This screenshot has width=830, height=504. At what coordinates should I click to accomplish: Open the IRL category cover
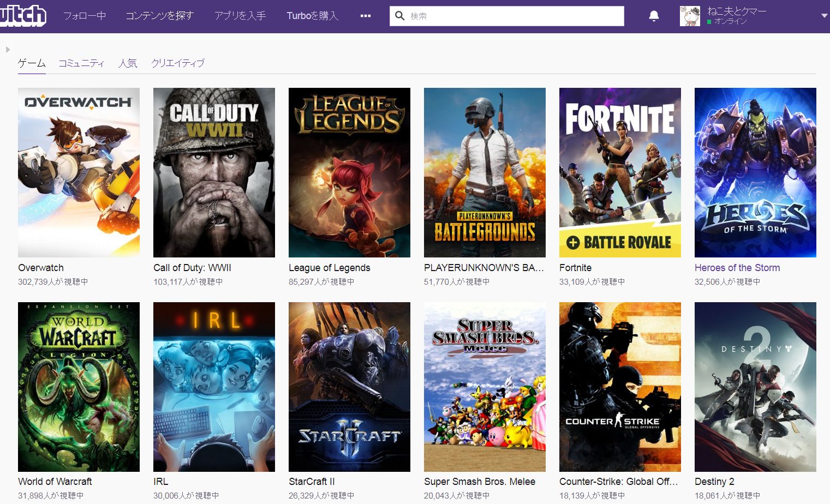click(x=214, y=387)
